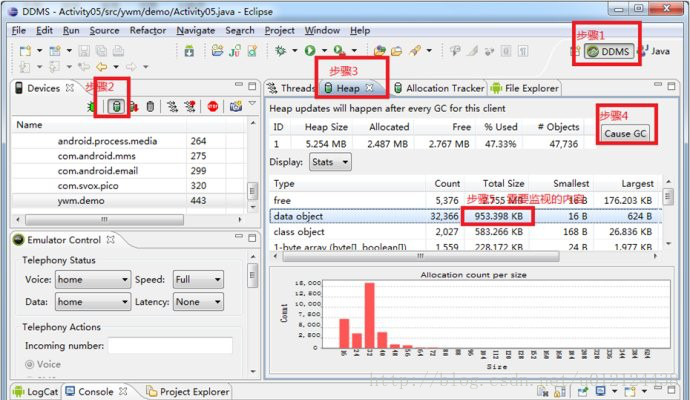
Task: Open the Voice status combo box
Action: [x=93, y=279]
